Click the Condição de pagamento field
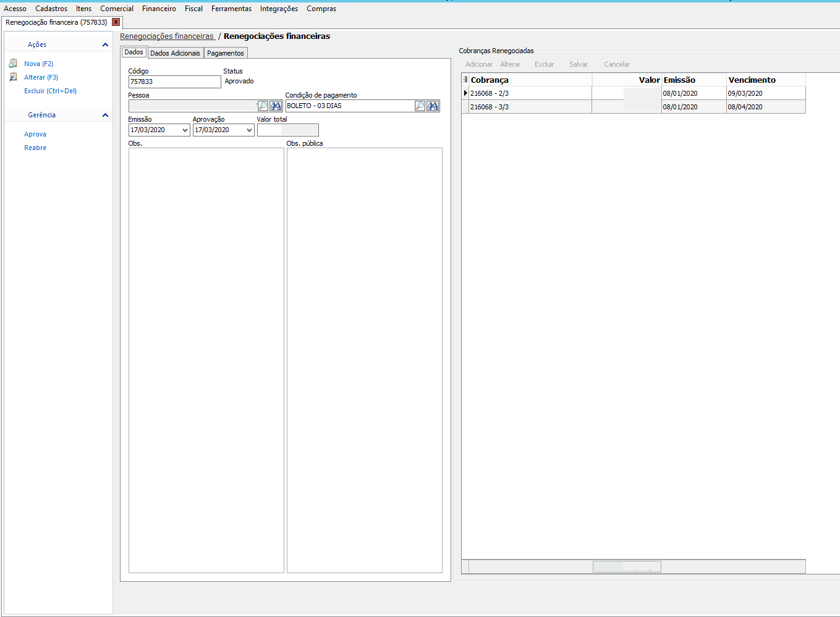This screenshot has width=840, height=617. [x=350, y=106]
